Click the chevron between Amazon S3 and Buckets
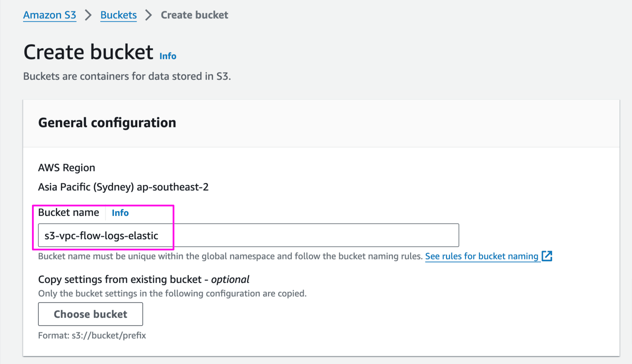The image size is (632, 364). coord(88,15)
